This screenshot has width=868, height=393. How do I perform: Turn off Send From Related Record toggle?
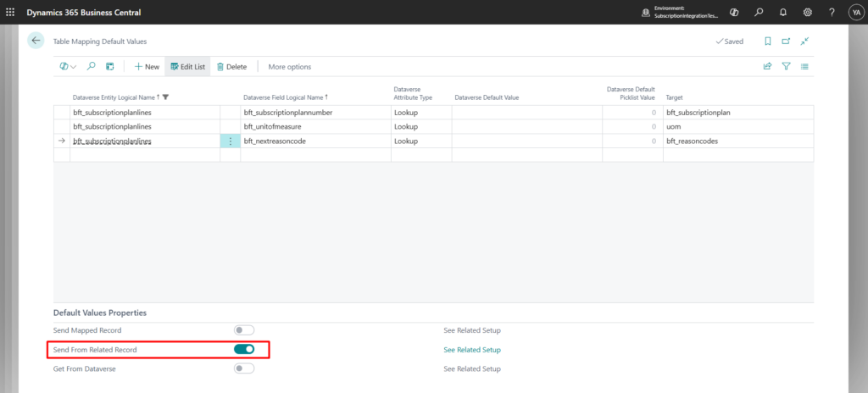click(244, 349)
